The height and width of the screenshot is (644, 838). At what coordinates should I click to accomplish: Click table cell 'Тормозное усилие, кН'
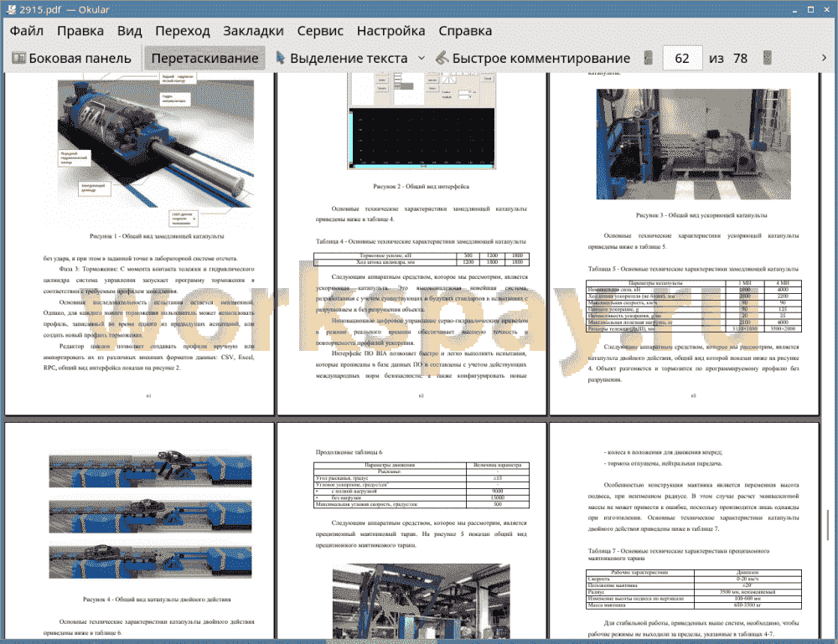coord(385,255)
